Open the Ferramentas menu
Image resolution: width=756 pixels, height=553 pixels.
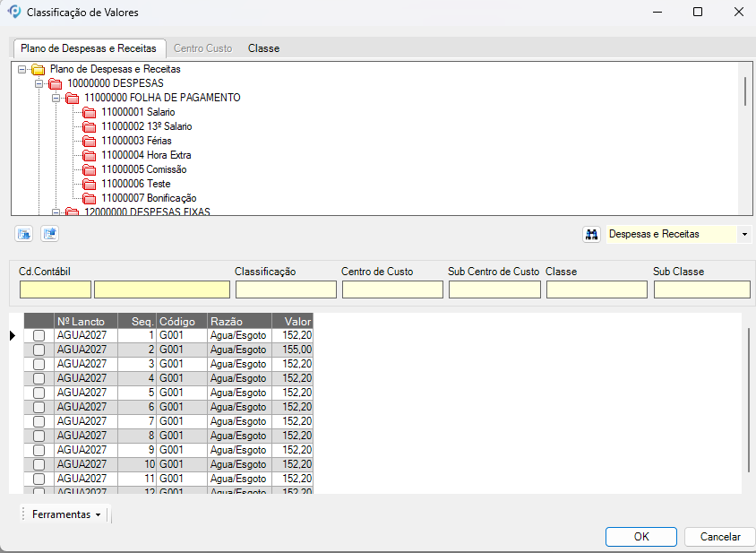tap(65, 514)
